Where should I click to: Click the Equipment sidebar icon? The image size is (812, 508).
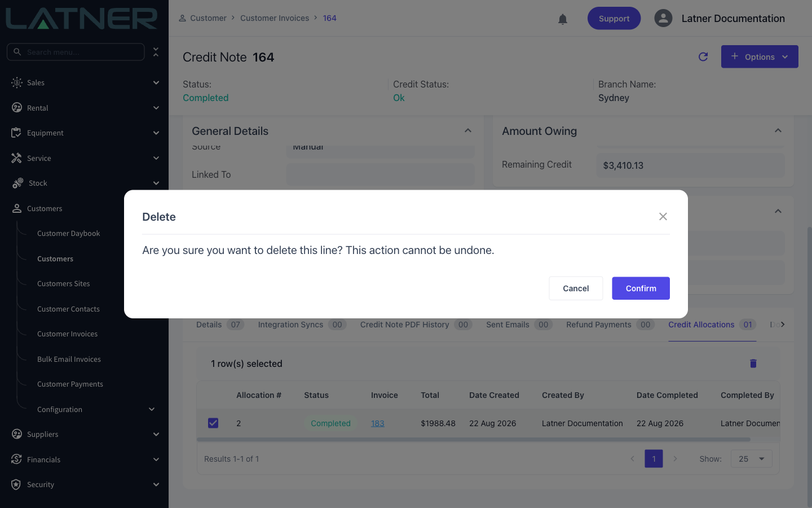coord(16,133)
